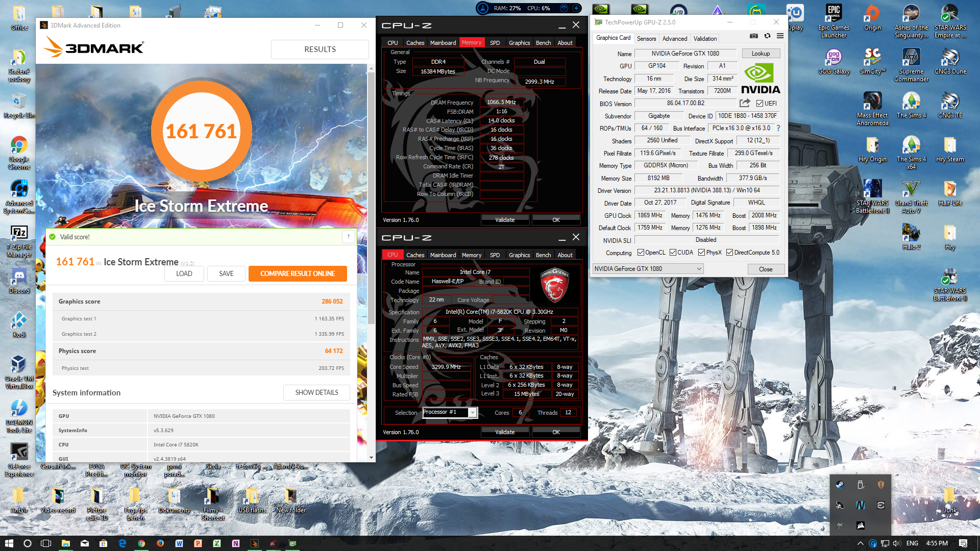Open Google Chrome desktop shortcut
The width and height of the screenshot is (980, 551).
(x=19, y=153)
